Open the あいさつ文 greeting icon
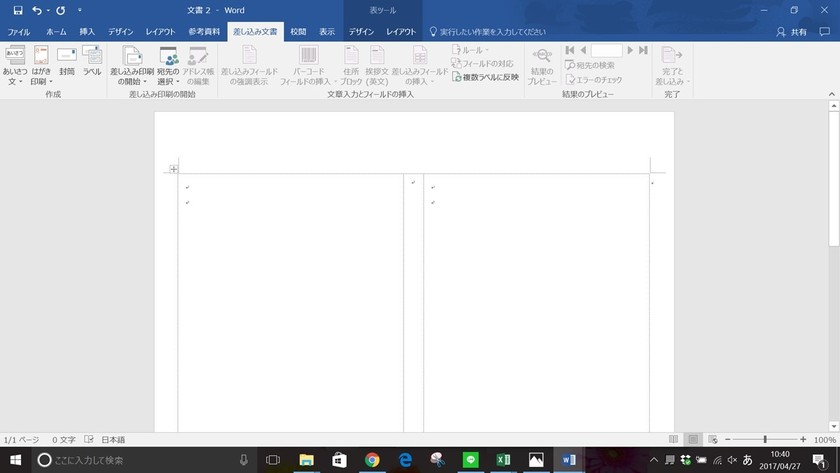Viewport: 840px width, 473px height. (14, 55)
